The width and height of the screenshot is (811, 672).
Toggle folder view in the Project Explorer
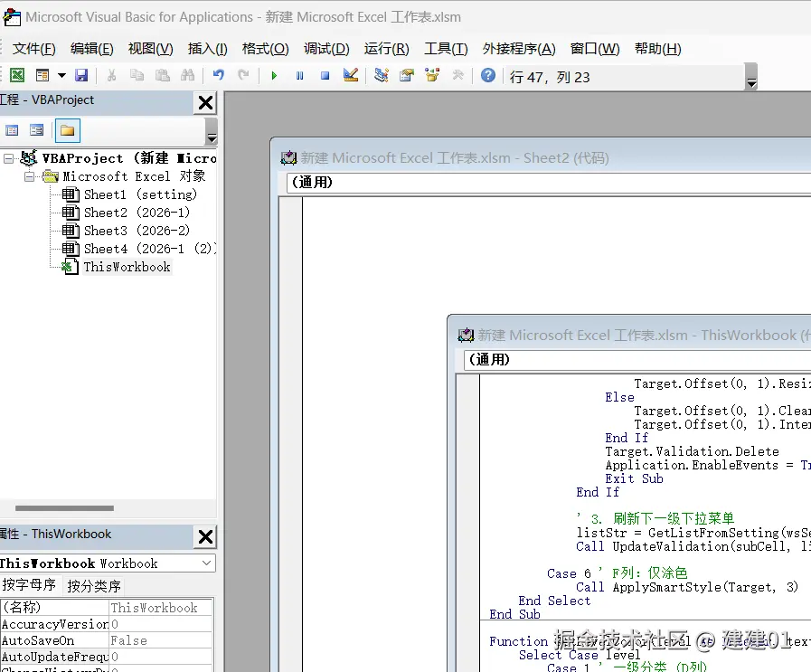tap(67, 131)
